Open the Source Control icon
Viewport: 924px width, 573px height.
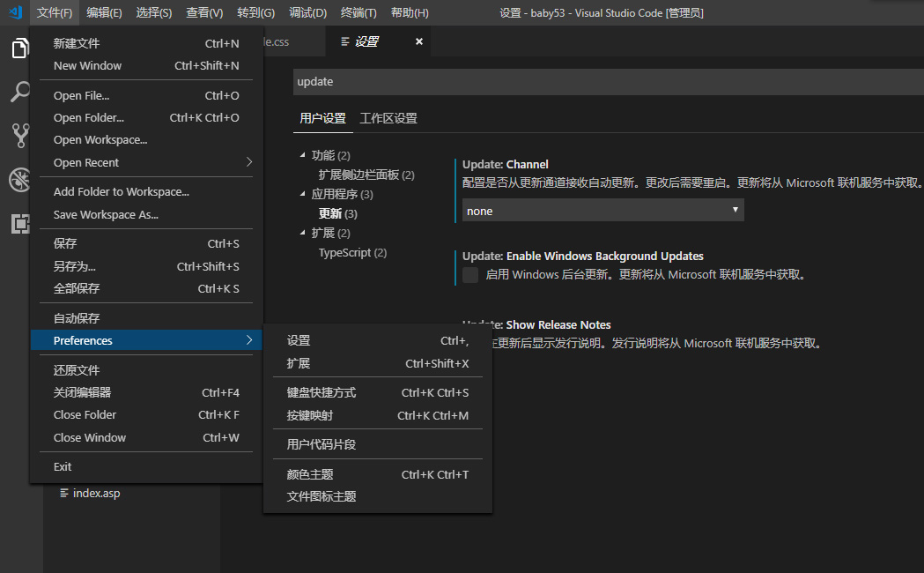tap(20, 136)
